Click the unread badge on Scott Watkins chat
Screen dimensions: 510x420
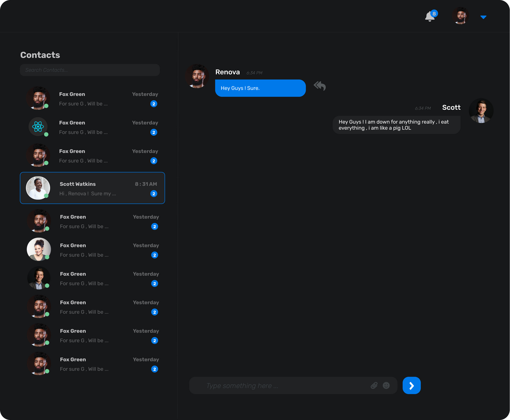(154, 194)
